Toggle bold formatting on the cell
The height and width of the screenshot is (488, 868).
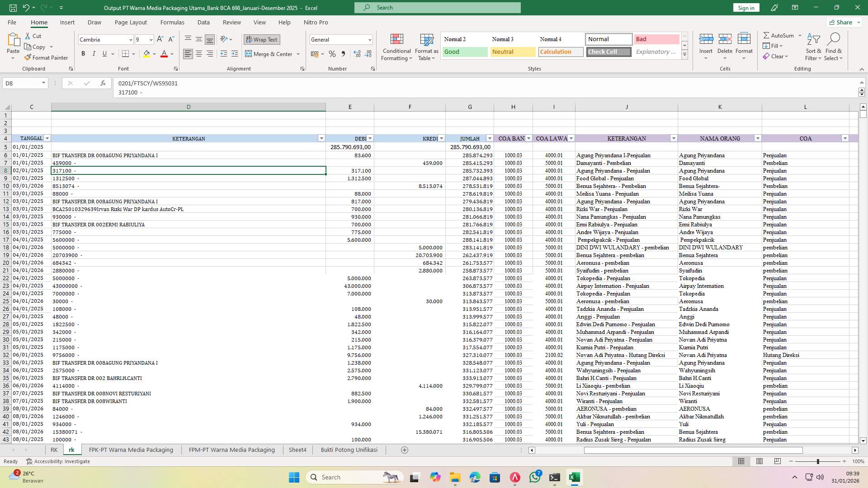point(83,53)
